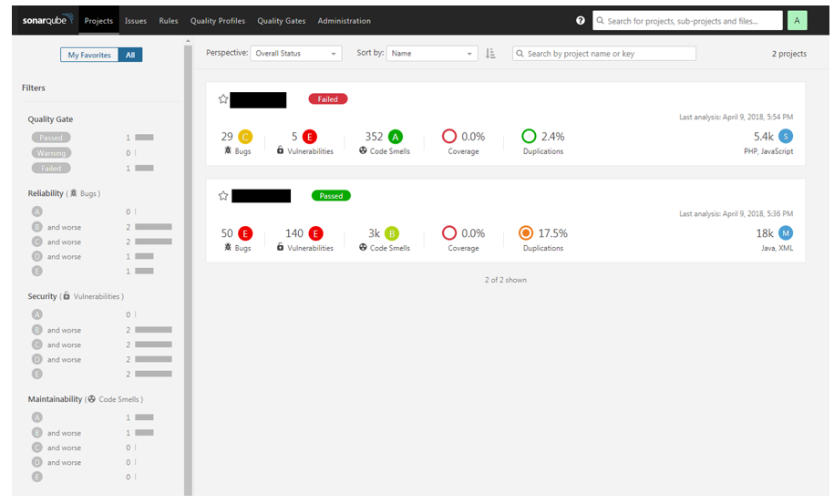The width and height of the screenshot is (834, 504).
Task: Switch to My Favorites projects
Action: click(89, 55)
